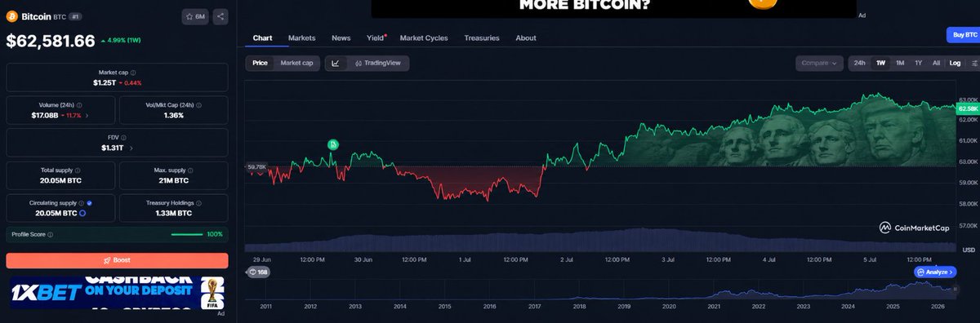The height and width of the screenshot is (323, 980).
Task: Switch to line chart icon view
Action: [336, 63]
